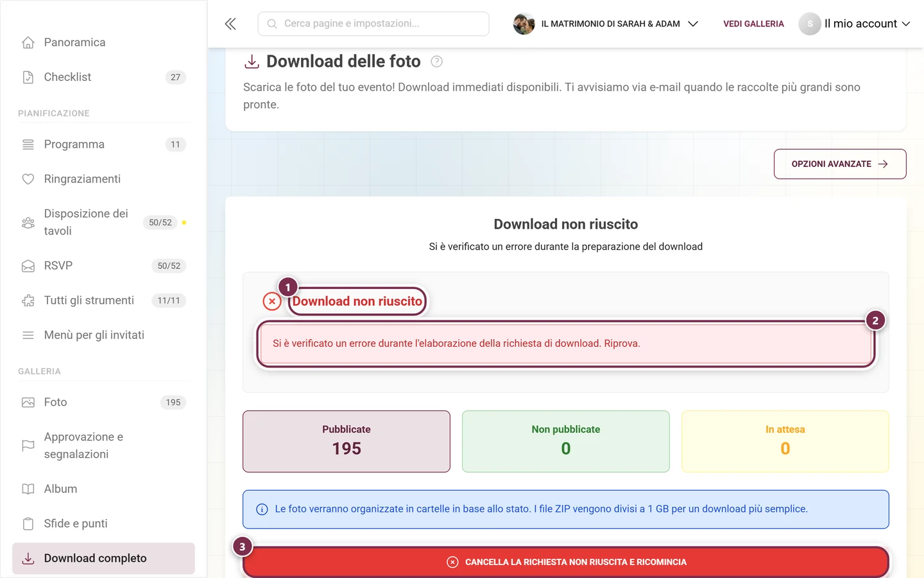Click Cancella la richiesta non riuscita e ricomincia
Image resolution: width=924 pixels, height=578 pixels.
566,562
